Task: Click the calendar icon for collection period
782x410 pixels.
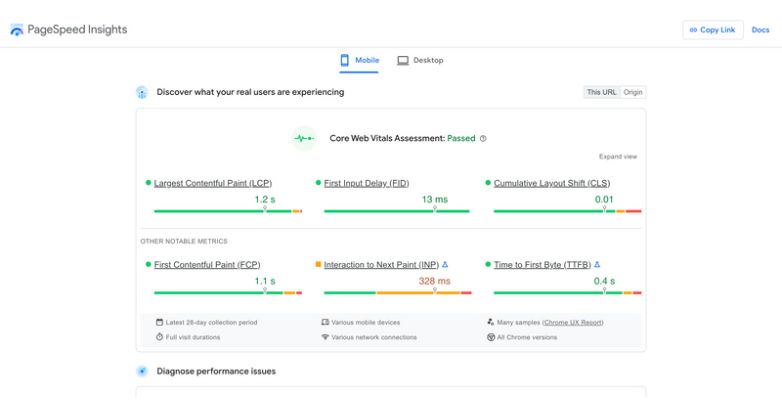Action: 159,322
